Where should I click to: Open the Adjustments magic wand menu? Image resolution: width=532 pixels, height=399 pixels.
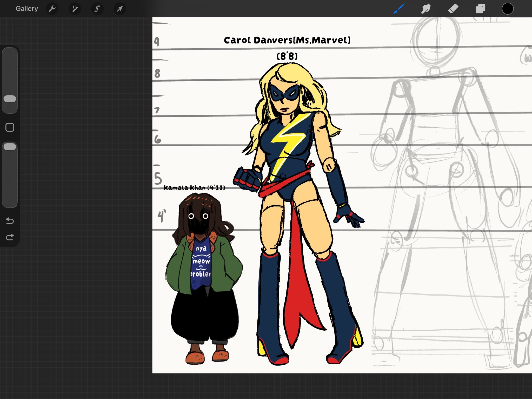[x=75, y=9]
